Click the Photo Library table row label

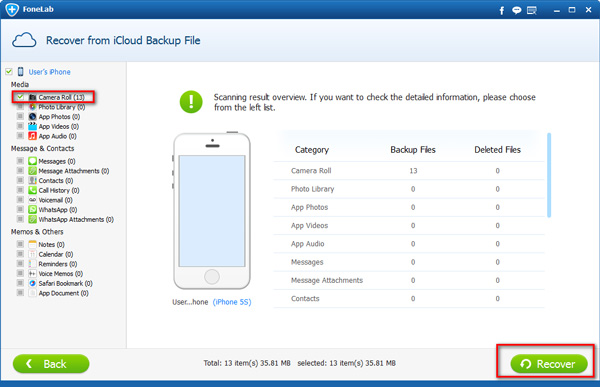312,189
